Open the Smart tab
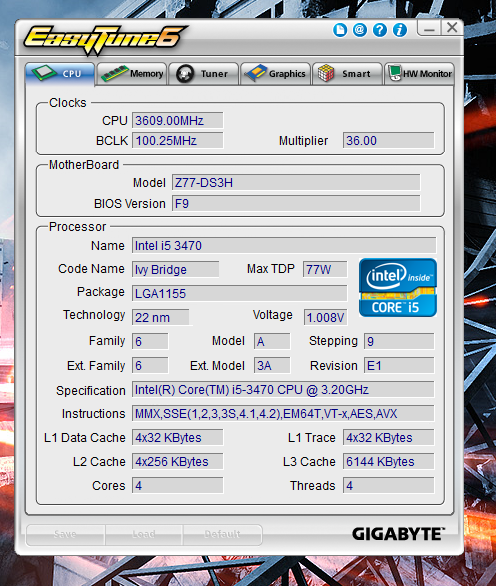This screenshot has height=586, width=496. (347, 74)
